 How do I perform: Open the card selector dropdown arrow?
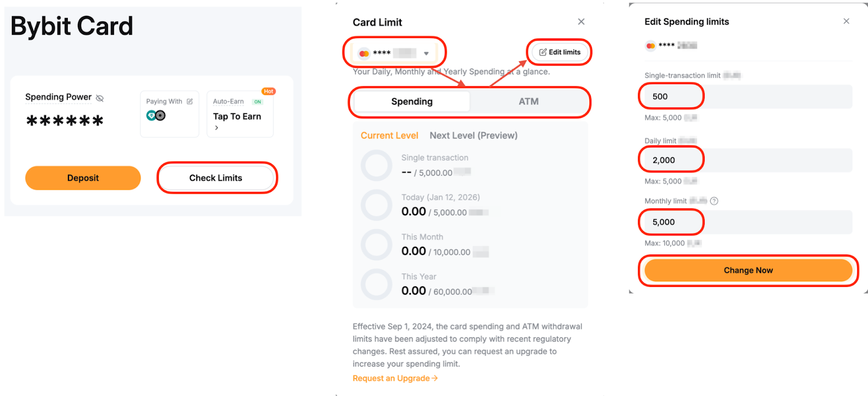click(426, 53)
